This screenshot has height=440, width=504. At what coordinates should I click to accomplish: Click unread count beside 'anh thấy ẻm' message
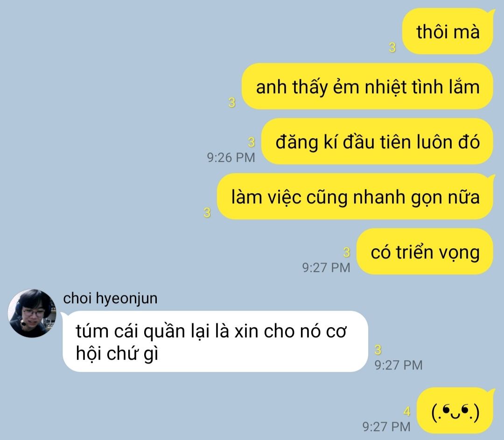point(232,103)
